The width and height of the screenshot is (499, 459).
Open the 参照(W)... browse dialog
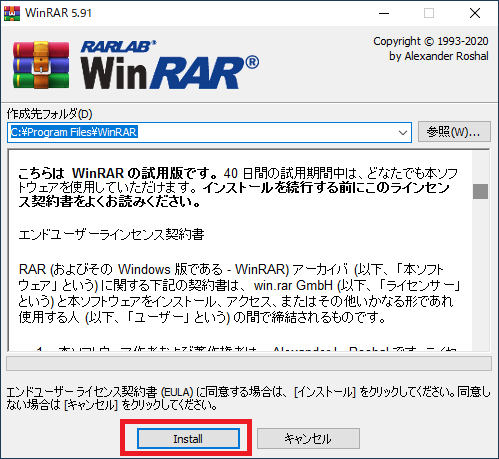click(x=454, y=132)
